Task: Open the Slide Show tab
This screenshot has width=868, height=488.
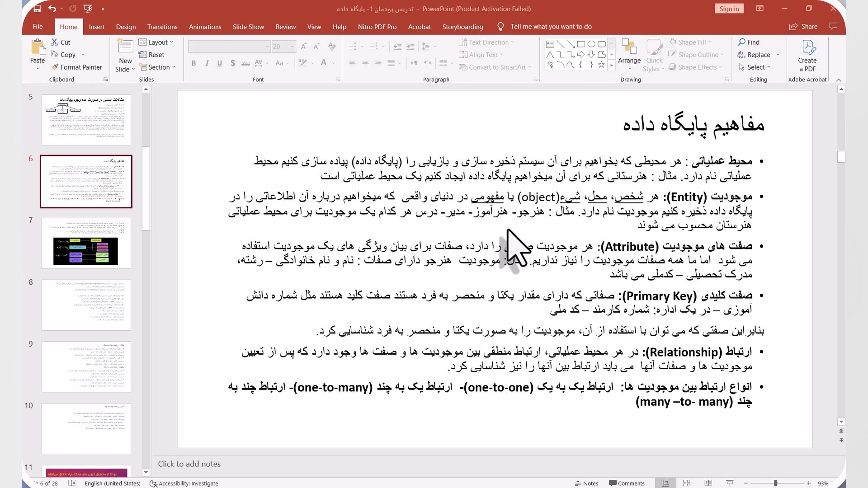Action: [248, 27]
